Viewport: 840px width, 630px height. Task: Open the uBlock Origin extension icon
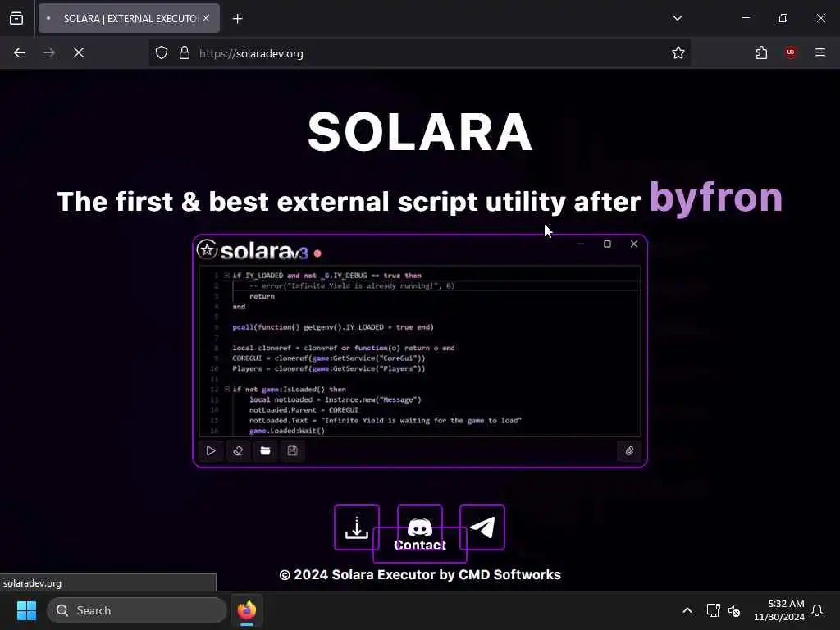(x=791, y=52)
